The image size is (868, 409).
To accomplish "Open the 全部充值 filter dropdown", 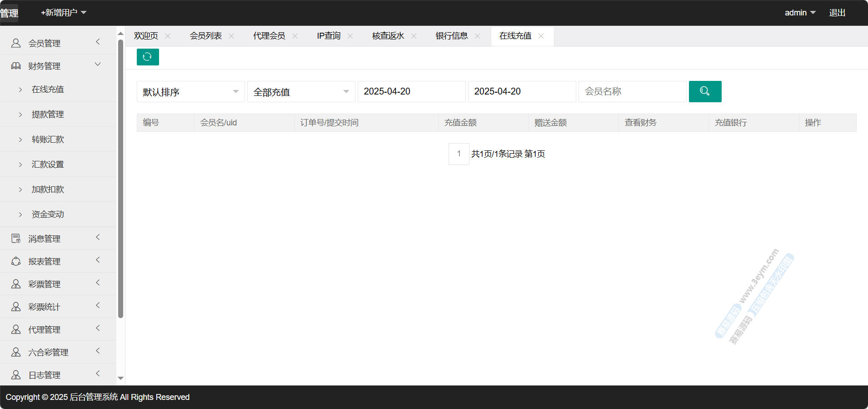I will pos(301,92).
